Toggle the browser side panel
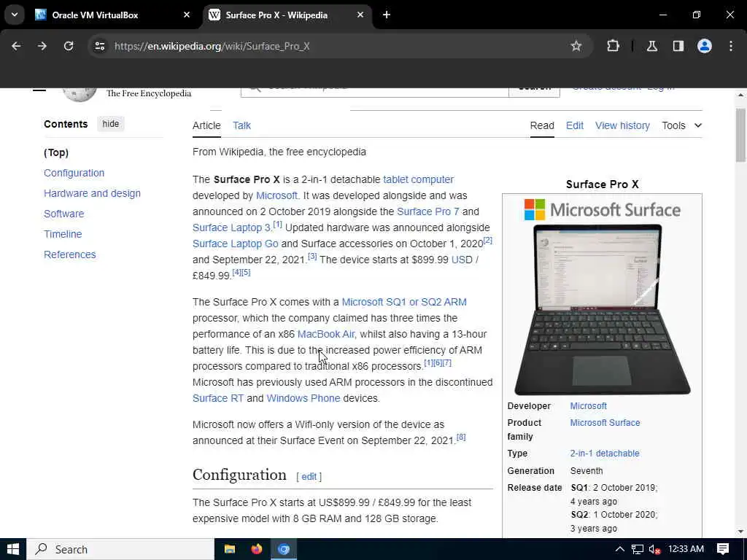Viewport: 747px width, 560px height. point(678,46)
